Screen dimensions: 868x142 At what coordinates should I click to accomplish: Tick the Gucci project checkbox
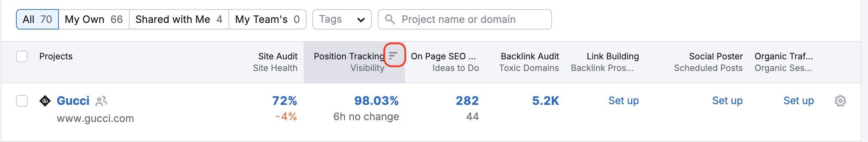coord(22,101)
